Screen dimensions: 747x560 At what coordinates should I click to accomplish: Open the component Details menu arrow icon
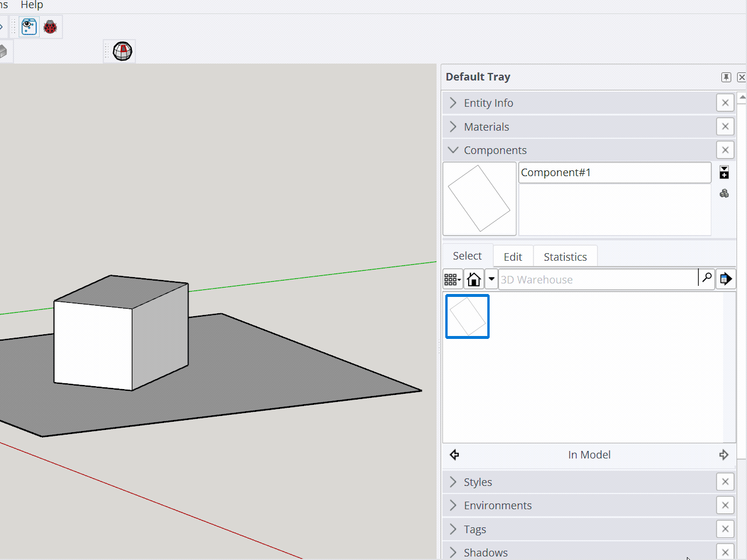(725, 279)
